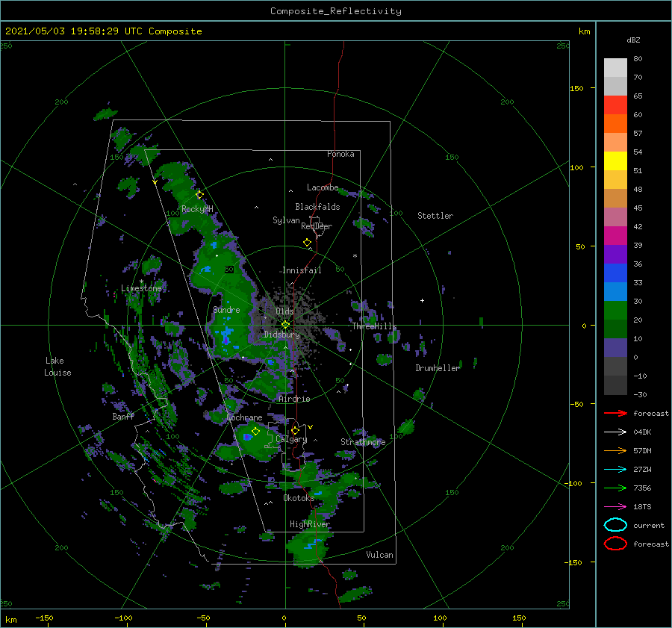672x628 pixels.
Task: Click the Okotoks city label
Action: click(x=299, y=498)
